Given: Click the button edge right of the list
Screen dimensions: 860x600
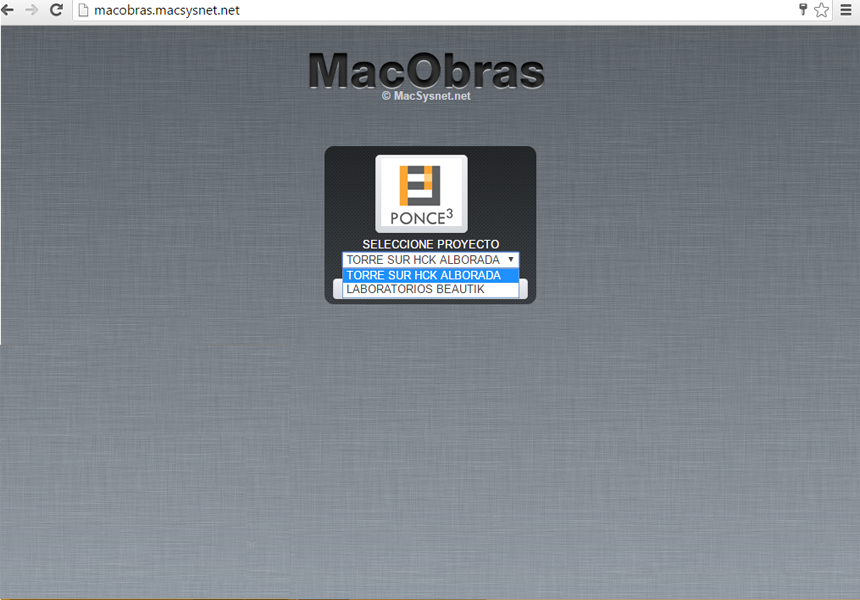Looking at the screenshot, I should pyautogui.click(x=523, y=289).
